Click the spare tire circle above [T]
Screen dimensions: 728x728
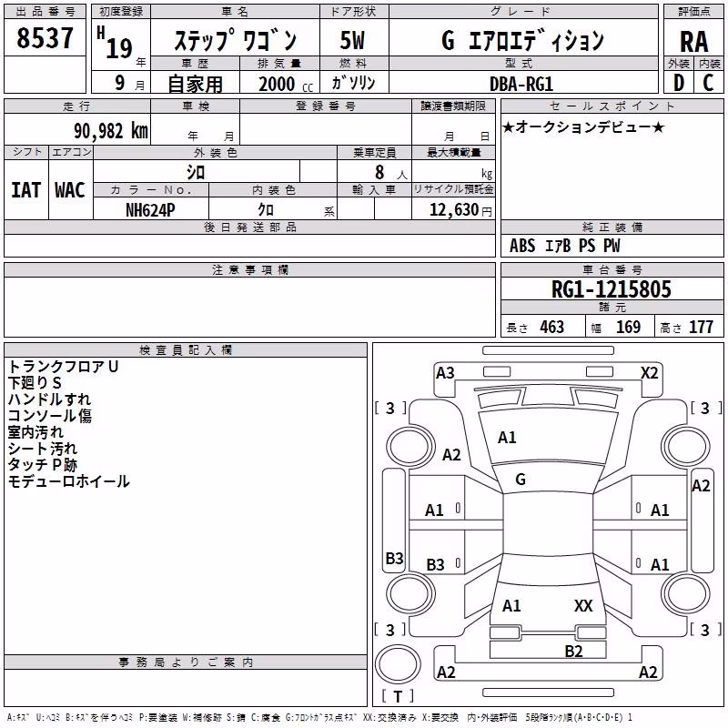point(398,664)
